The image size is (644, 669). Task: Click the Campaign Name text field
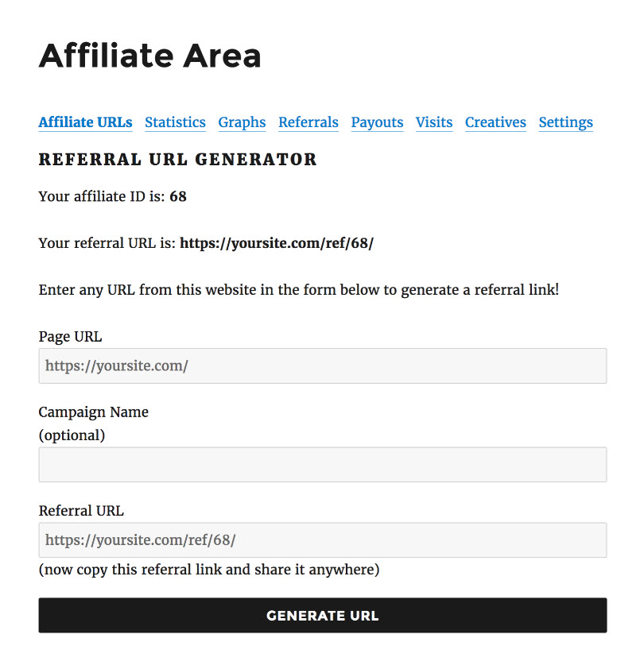pos(323,465)
